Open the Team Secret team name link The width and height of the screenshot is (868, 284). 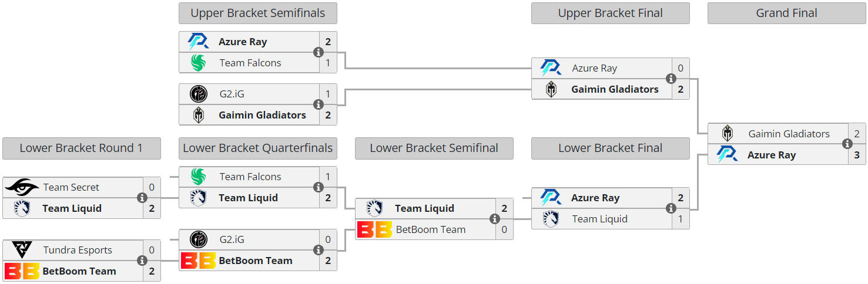point(71,187)
